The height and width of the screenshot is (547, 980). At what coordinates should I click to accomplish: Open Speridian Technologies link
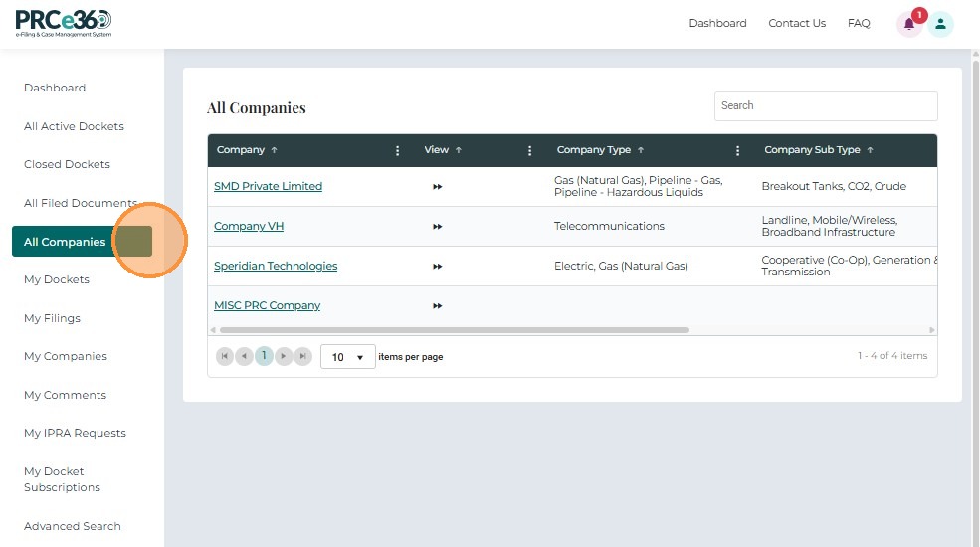[276, 266]
